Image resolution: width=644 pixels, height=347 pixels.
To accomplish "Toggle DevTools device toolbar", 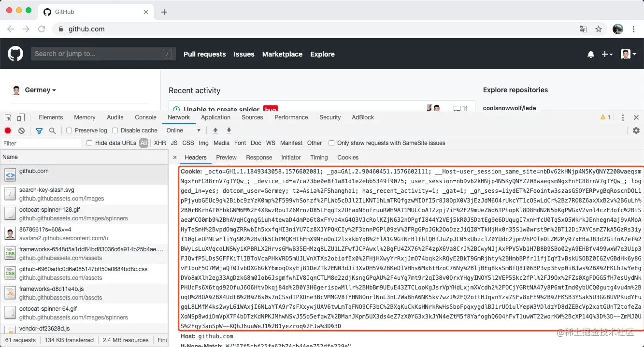I will click(x=21, y=117).
